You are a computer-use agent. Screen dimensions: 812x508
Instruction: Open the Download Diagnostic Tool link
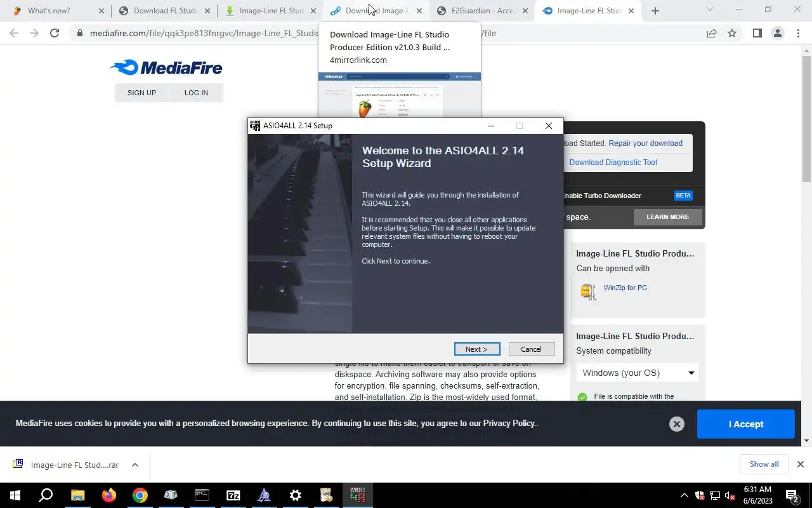point(613,163)
